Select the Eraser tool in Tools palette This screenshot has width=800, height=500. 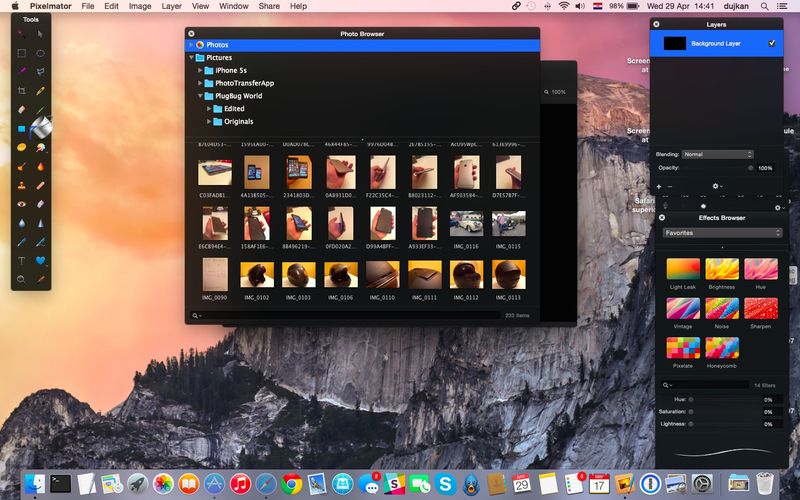pos(21,109)
